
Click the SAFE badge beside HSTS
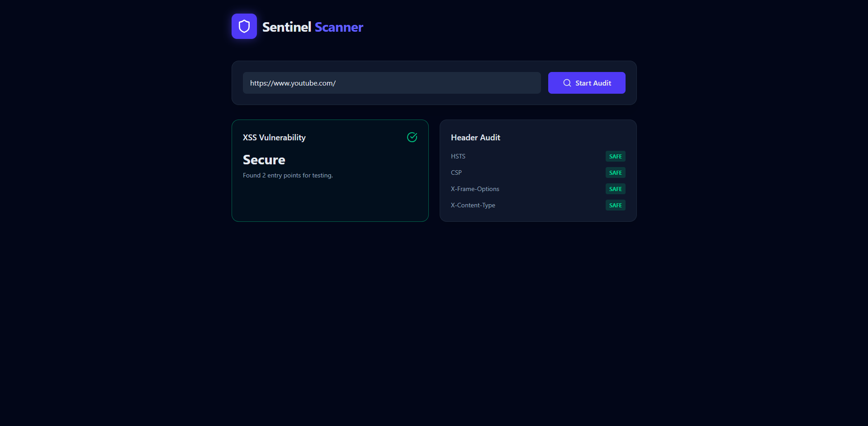coord(615,156)
